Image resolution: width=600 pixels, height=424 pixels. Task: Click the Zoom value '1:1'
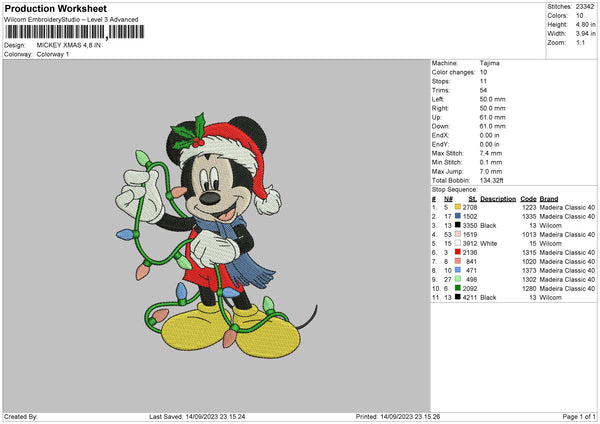click(x=580, y=42)
